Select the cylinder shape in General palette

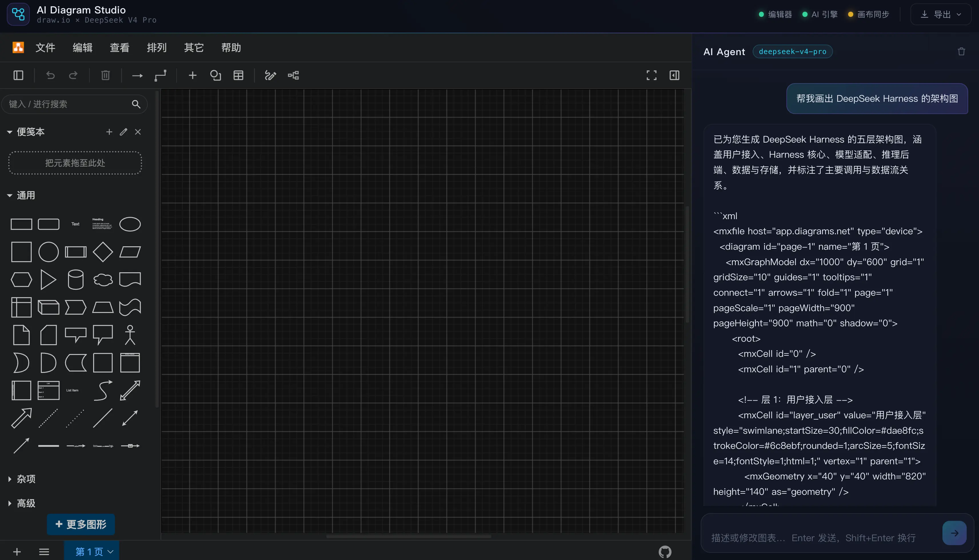[x=75, y=280]
